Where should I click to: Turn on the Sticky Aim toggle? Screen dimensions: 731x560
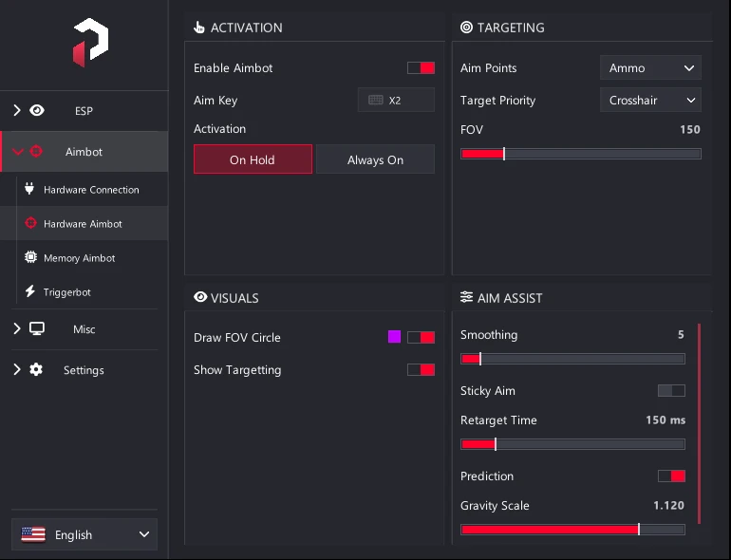point(671,391)
